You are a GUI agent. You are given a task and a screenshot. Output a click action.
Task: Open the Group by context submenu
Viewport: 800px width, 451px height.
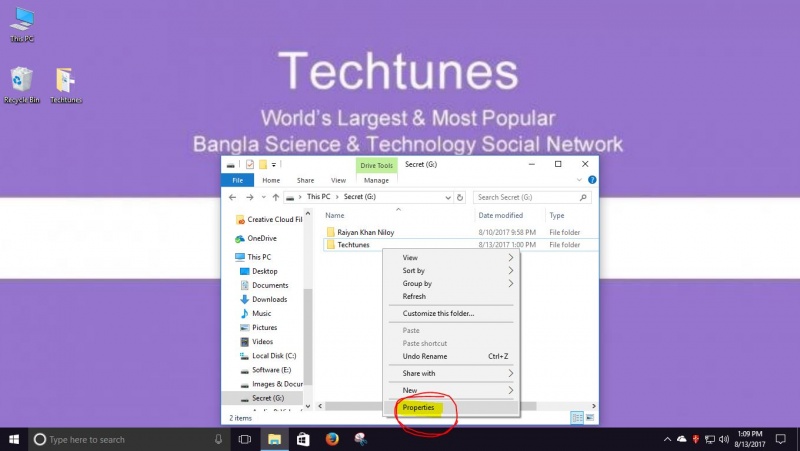tap(452, 283)
